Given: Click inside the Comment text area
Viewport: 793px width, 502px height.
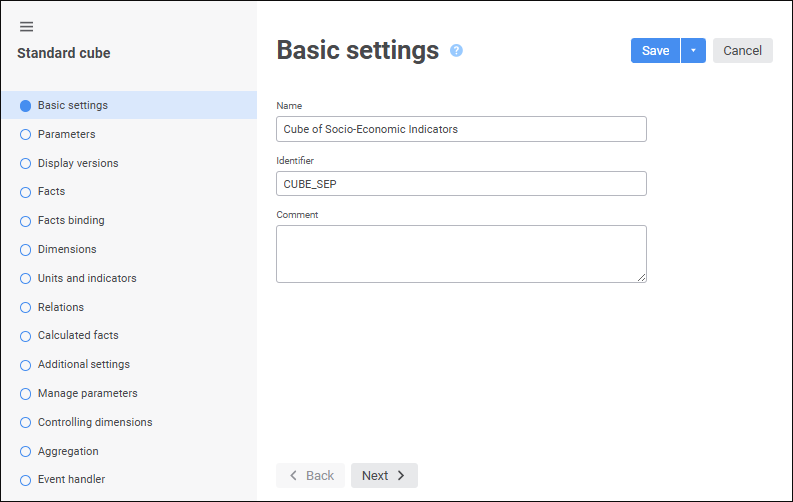Looking at the screenshot, I should [461, 253].
